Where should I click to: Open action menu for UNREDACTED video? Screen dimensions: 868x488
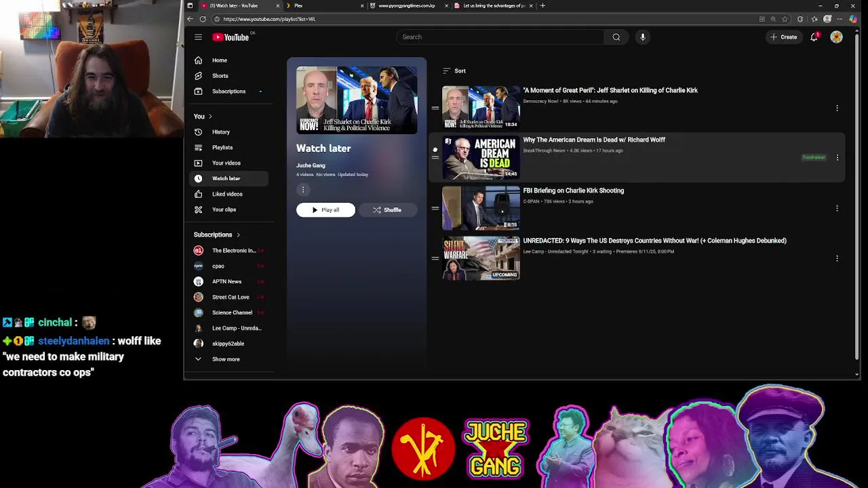[x=837, y=258]
